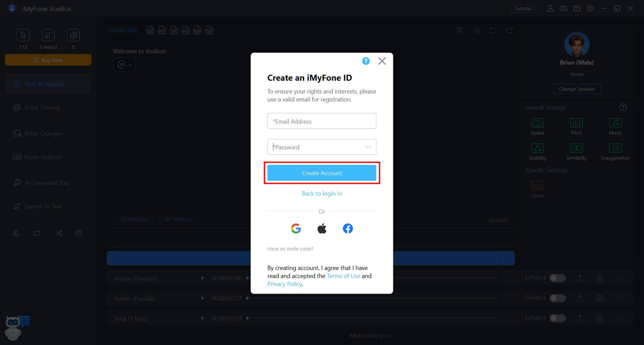Image resolution: width=644 pixels, height=345 pixels.
Task: Toggle Enhance for Total (1 lines) row
Action: [557, 318]
